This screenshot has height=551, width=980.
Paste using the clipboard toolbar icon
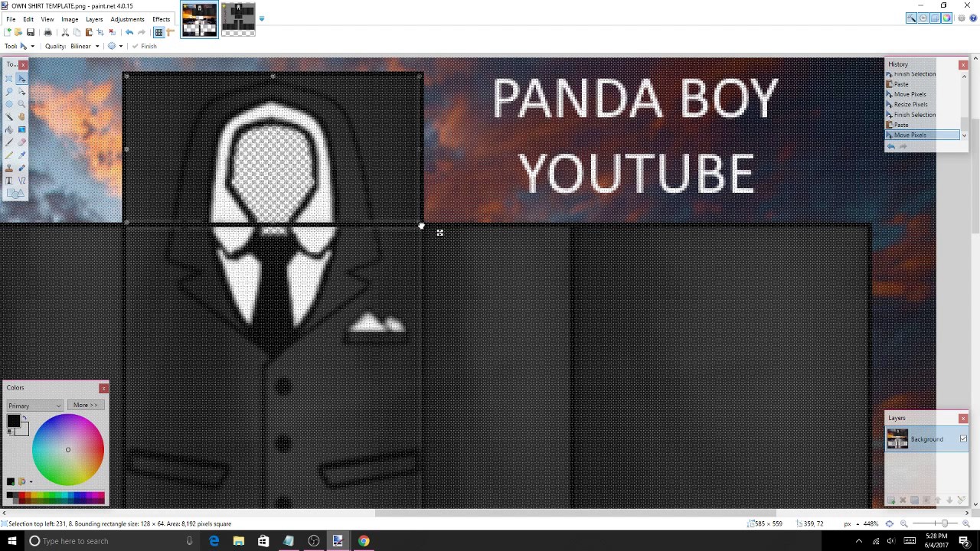(88, 32)
